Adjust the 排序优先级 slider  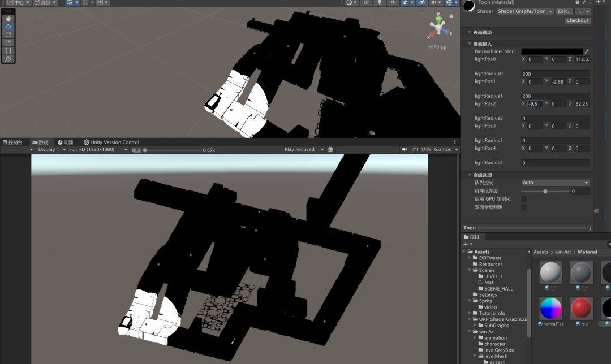[545, 191]
